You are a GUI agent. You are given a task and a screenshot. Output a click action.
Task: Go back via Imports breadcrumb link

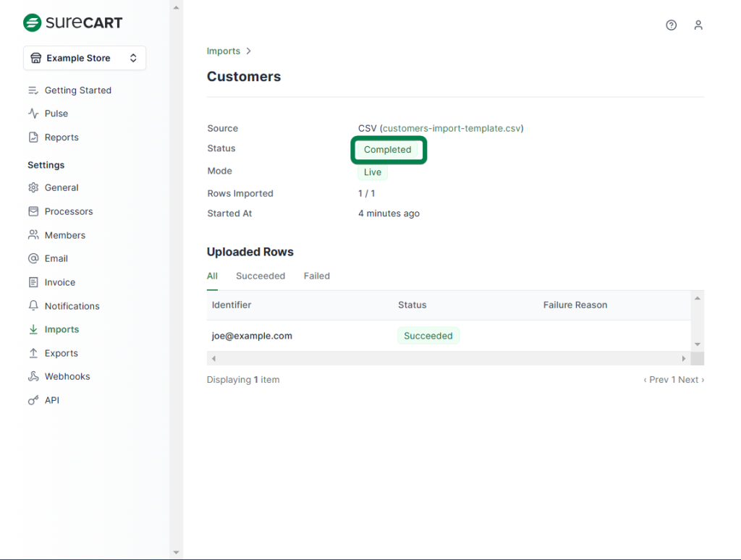click(223, 51)
